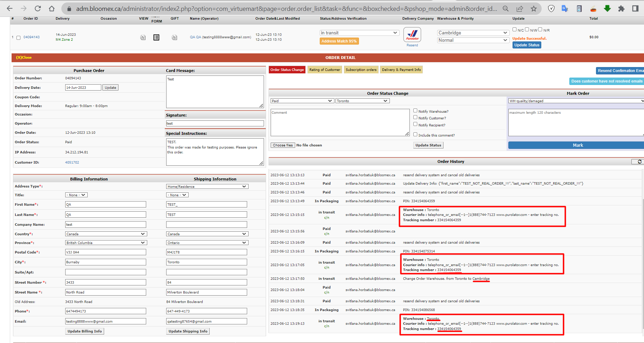Viewport: 644px width, 343px height.
Task: Click the Purolator delivery company logo
Action: coord(412,35)
